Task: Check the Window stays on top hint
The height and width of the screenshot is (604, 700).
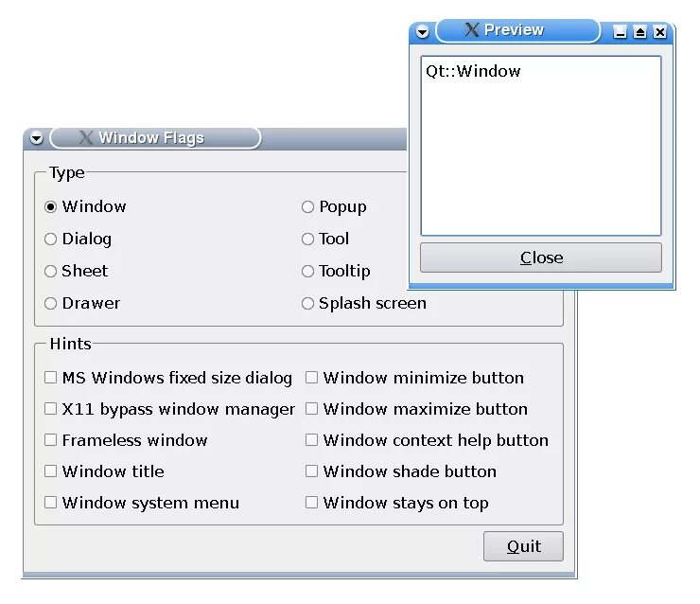Action: pos(311,503)
